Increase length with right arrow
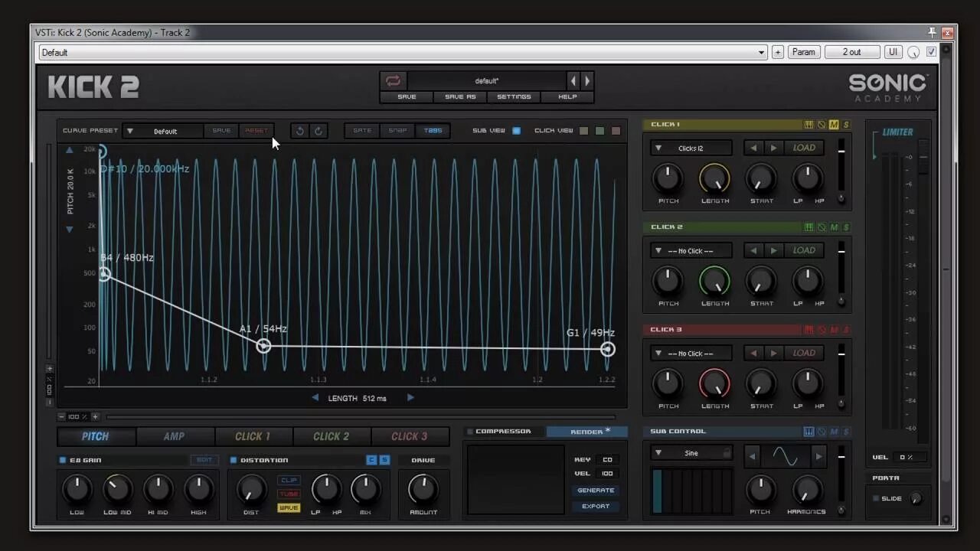The height and width of the screenshot is (551, 980). pyautogui.click(x=410, y=398)
